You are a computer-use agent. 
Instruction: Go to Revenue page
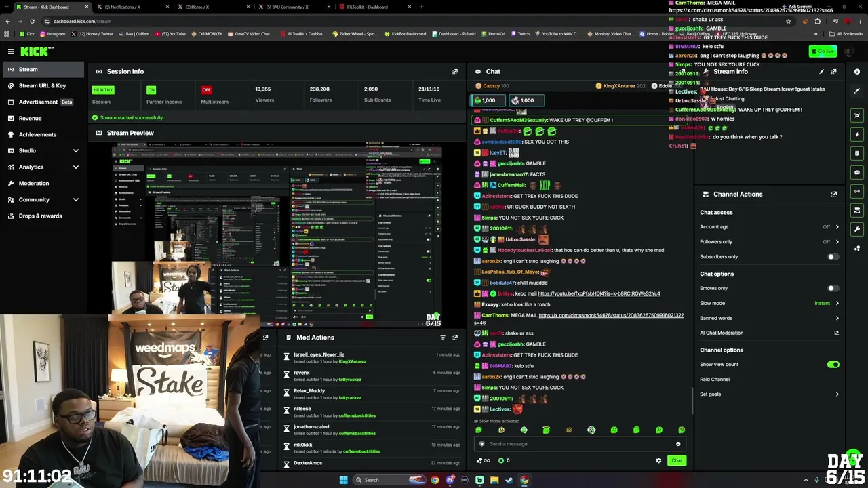tap(43, 118)
